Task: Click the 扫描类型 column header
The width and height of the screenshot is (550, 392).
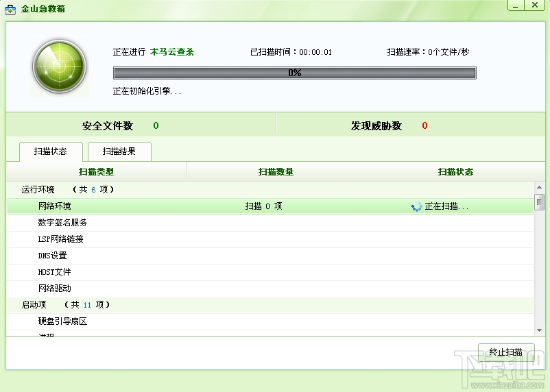Action: tap(96, 172)
